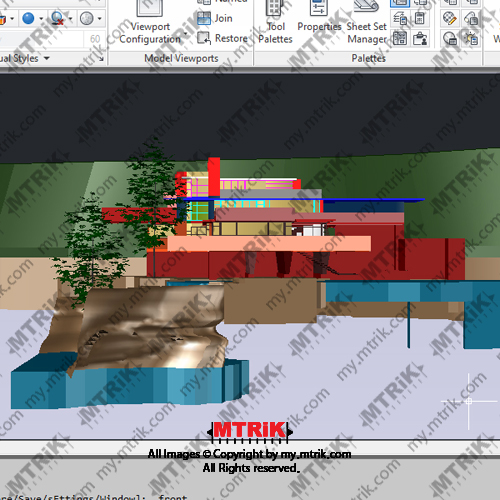The image size is (500, 500).
Task: Open Visual Styles panel dialog launcher arrow
Action: point(101,59)
